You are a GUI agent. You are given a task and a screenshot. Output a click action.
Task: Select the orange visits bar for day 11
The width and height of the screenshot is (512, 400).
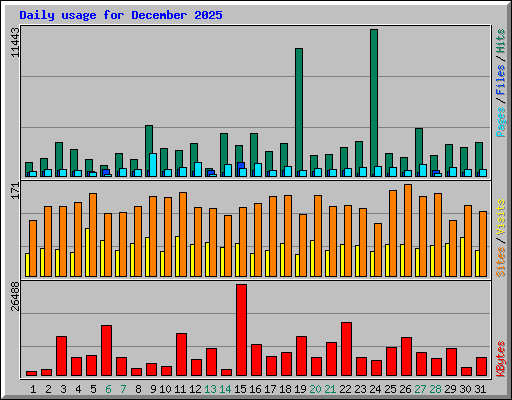[x=183, y=234]
